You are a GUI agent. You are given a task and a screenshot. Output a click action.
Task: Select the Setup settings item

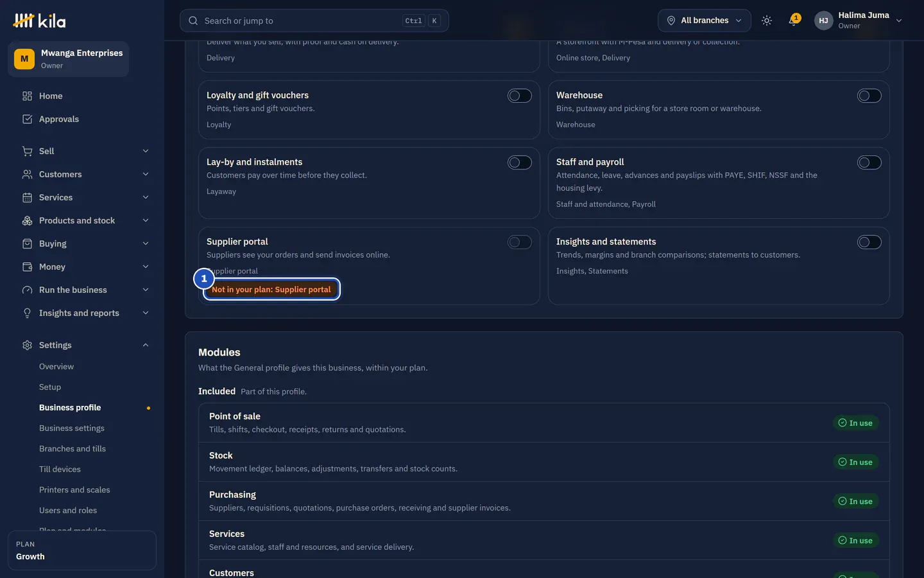coord(50,387)
